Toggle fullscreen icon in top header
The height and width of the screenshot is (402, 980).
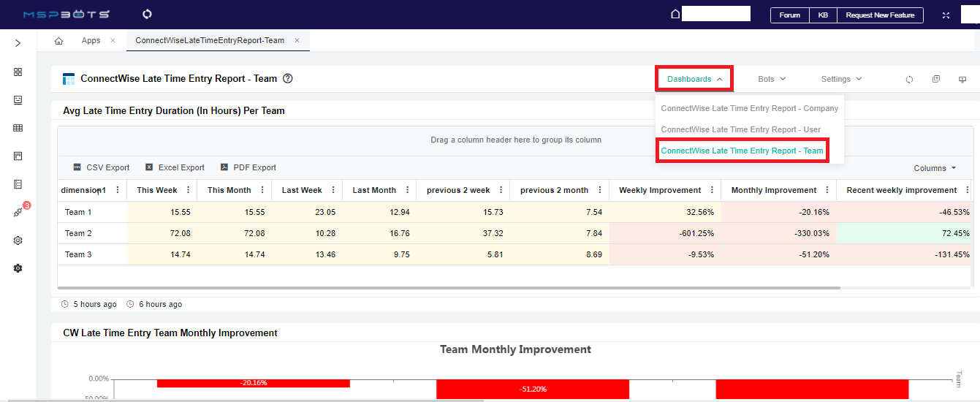946,15
